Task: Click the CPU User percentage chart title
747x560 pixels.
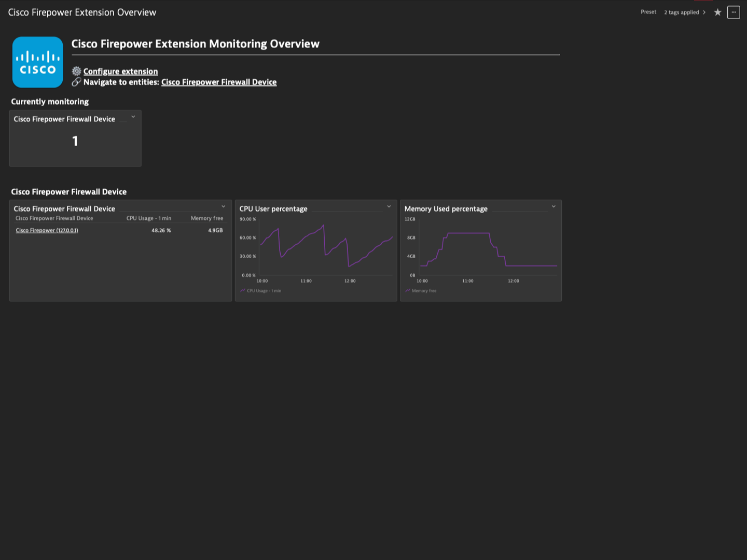Action: 273,208
